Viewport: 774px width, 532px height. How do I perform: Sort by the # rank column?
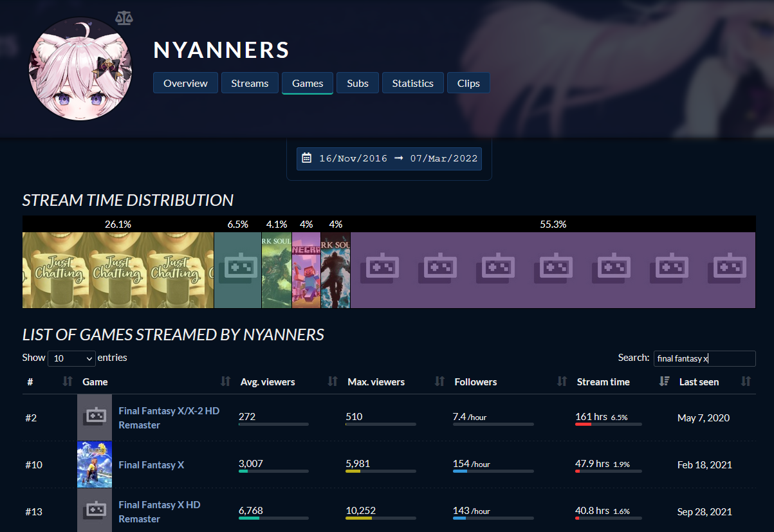pyautogui.click(x=48, y=381)
